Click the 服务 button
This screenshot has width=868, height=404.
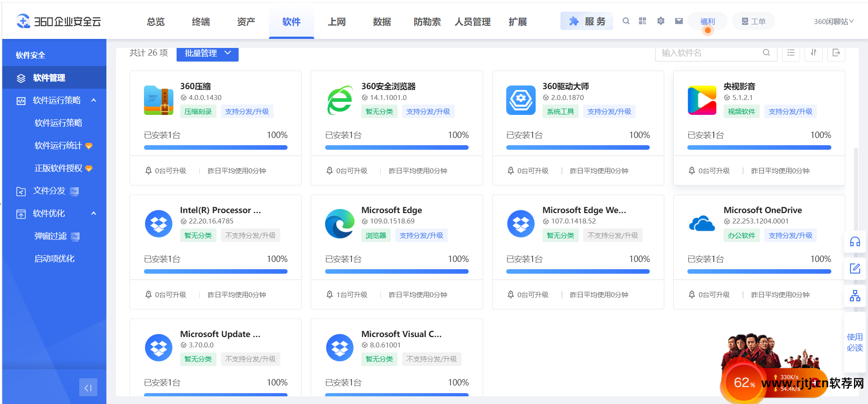point(587,21)
